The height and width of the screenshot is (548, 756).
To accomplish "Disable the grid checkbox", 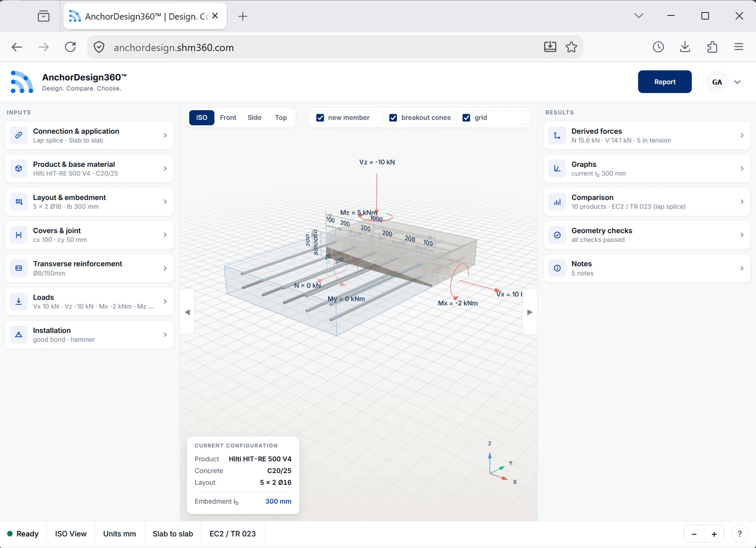I will coord(466,118).
